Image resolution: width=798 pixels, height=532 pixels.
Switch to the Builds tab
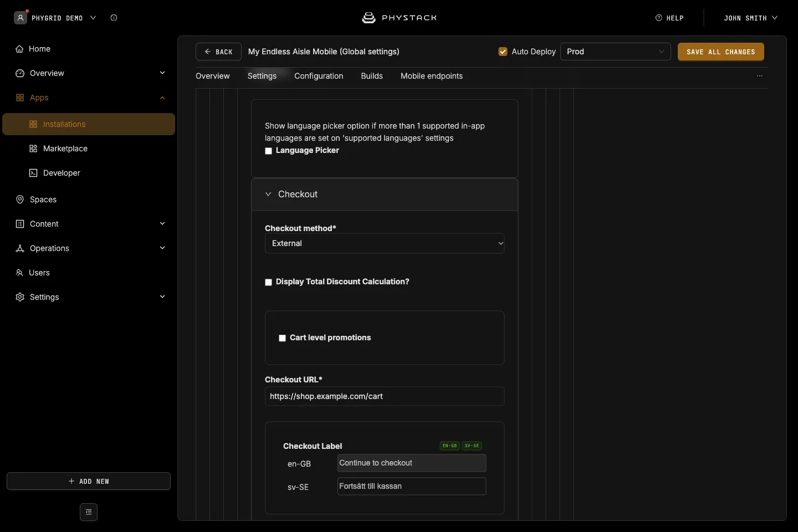pyautogui.click(x=372, y=76)
